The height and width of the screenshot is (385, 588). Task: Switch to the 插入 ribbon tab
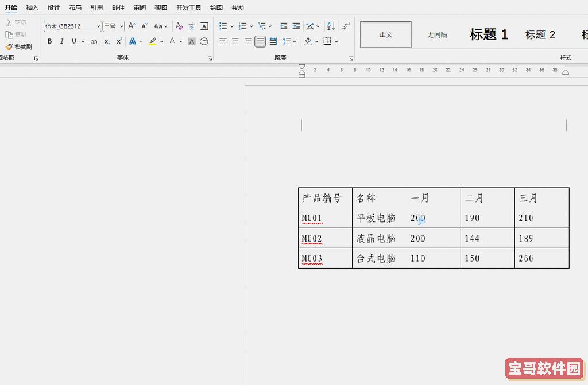(x=32, y=7)
